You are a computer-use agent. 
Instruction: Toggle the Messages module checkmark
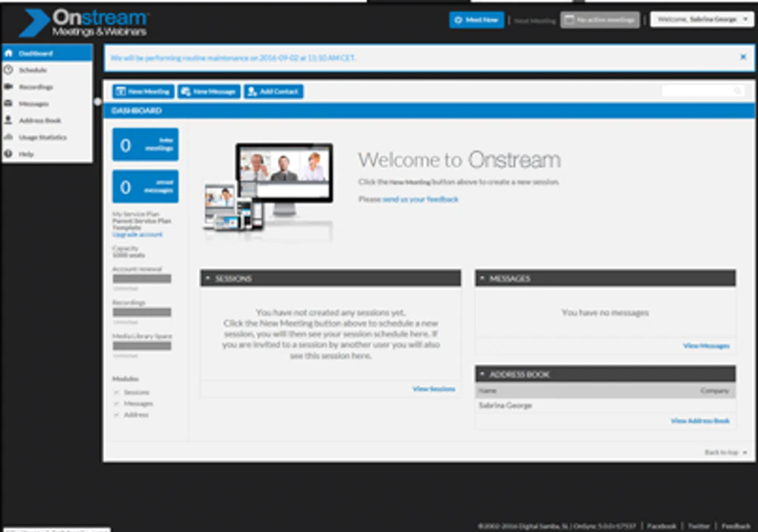click(117, 403)
